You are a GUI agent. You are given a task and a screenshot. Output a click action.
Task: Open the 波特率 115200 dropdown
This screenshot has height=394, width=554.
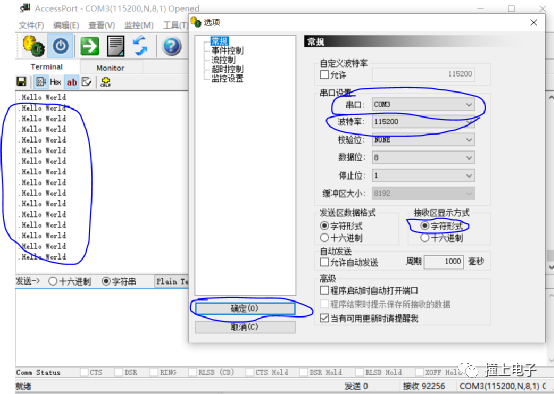(423, 122)
